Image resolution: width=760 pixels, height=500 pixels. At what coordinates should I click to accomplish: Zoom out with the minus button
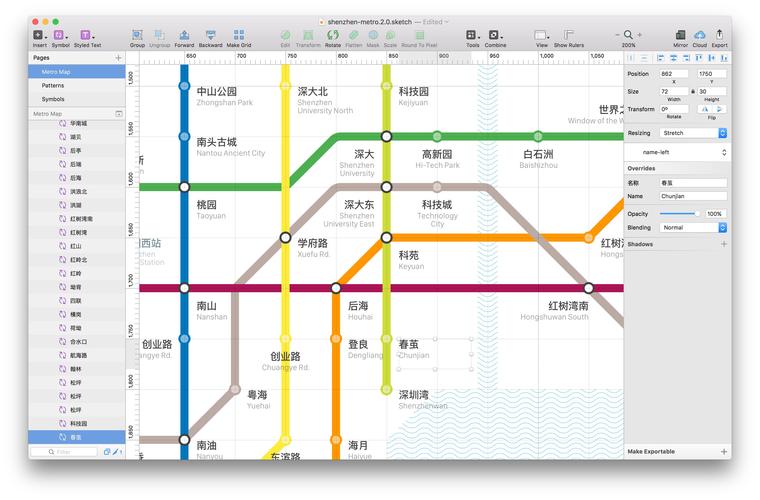(617, 35)
